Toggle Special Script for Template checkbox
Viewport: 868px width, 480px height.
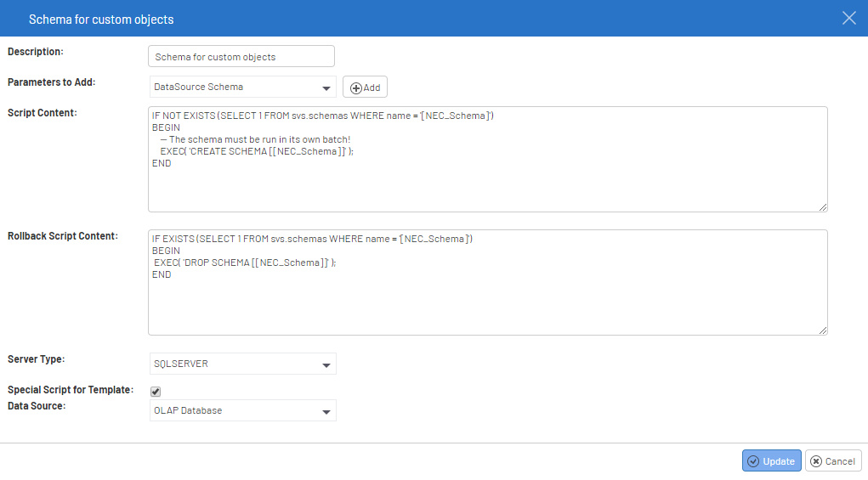coord(156,392)
